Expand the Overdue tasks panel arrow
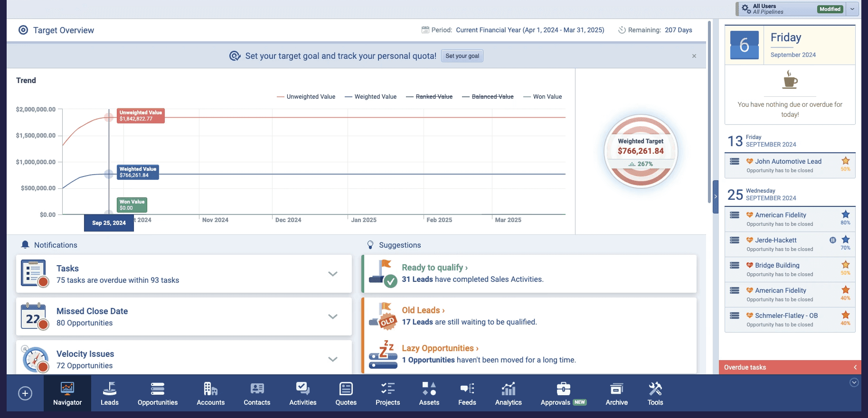The image size is (868, 418). coord(855,367)
